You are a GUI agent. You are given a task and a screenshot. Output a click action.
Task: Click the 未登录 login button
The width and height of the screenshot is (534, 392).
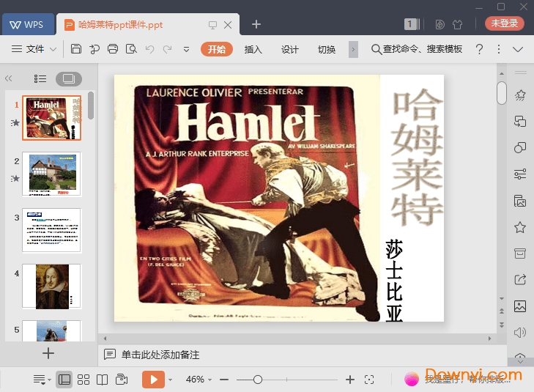(505, 23)
